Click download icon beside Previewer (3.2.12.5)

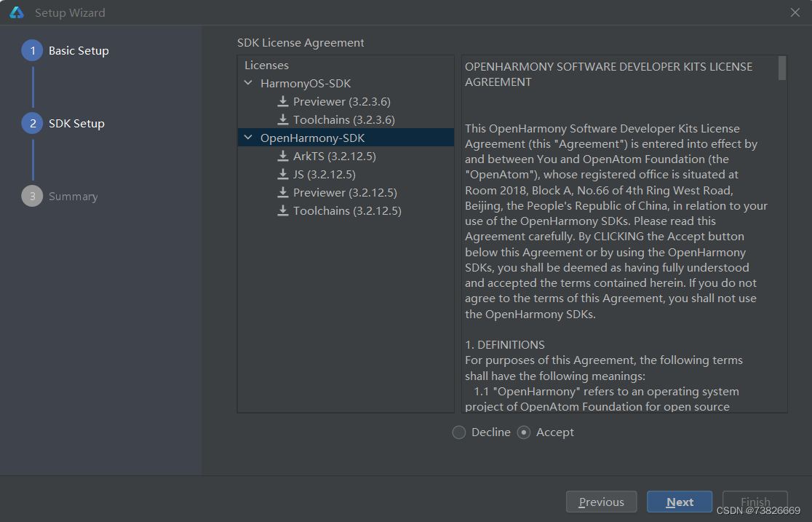click(x=283, y=192)
